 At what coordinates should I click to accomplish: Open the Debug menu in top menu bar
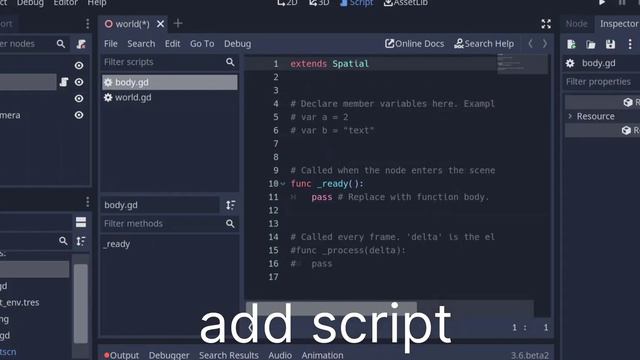(x=30, y=3)
